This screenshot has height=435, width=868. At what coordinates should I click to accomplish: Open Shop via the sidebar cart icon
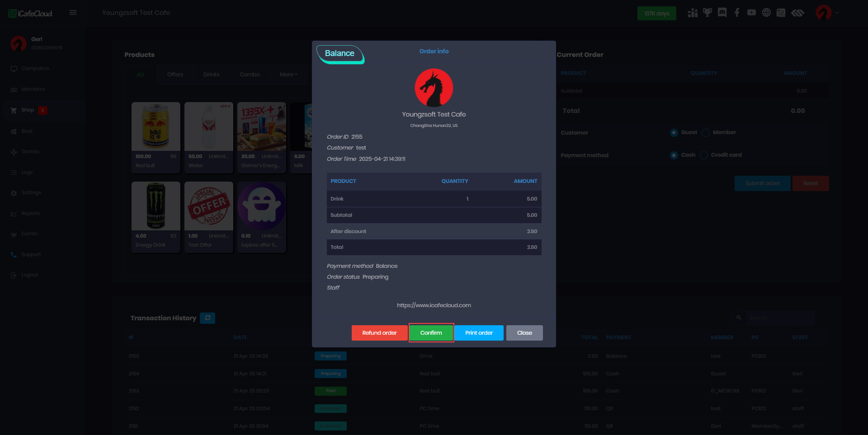click(x=14, y=110)
